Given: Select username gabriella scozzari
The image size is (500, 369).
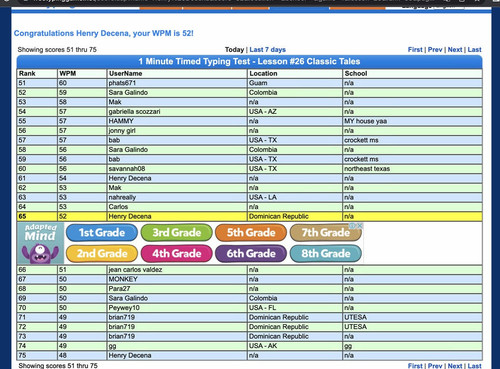Looking at the screenshot, I should click(x=134, y=112).
